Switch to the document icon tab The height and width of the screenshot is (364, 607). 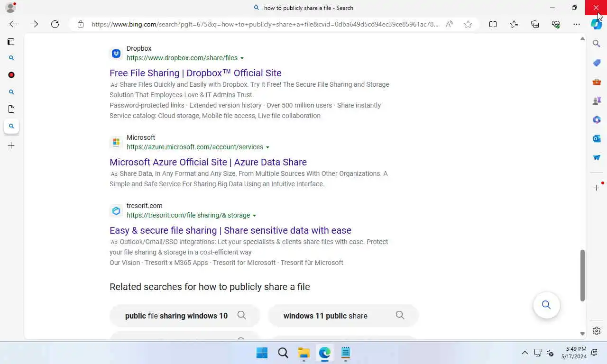[11, 109]
